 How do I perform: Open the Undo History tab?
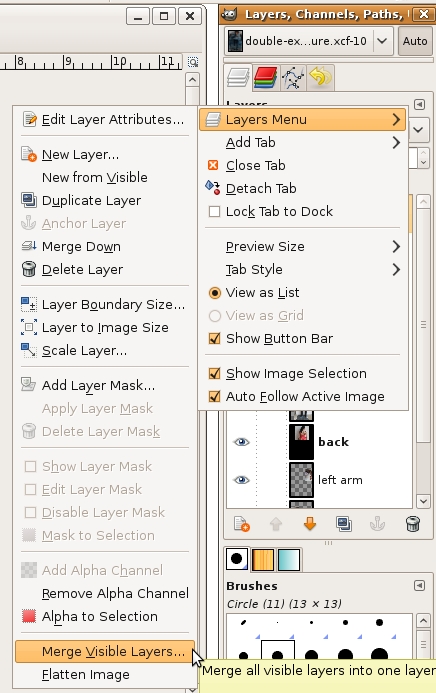tap(320, 77)
